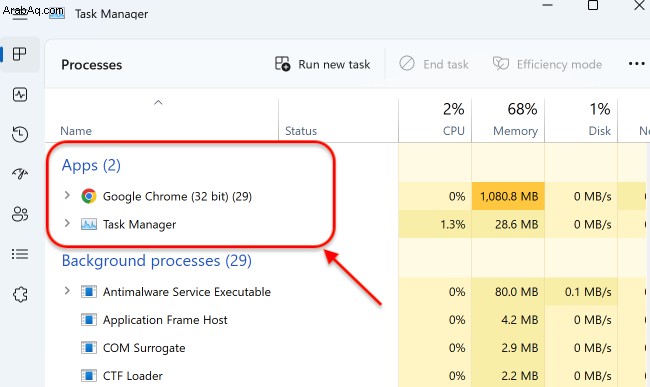Click Run new task button

(x=323, y=64)
